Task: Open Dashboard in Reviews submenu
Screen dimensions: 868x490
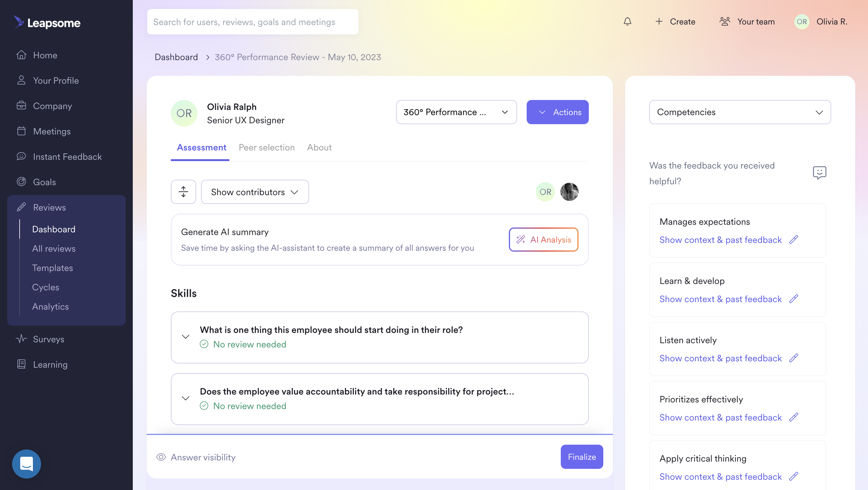Action: tap(54, 229)
